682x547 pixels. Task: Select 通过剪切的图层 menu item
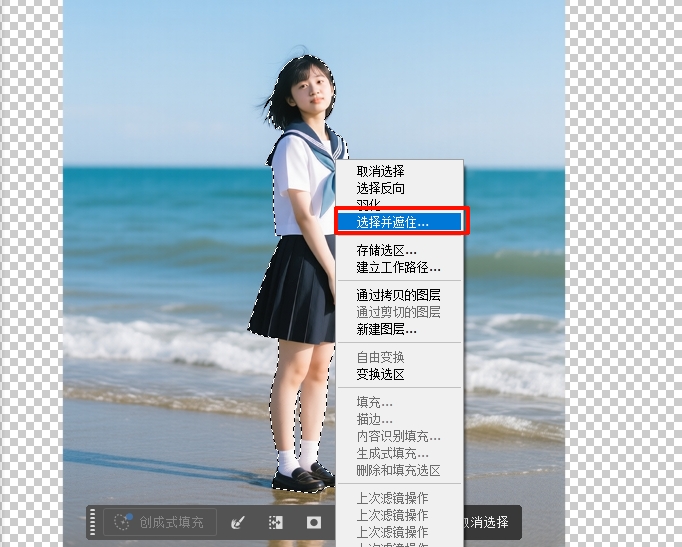point(398,312)
